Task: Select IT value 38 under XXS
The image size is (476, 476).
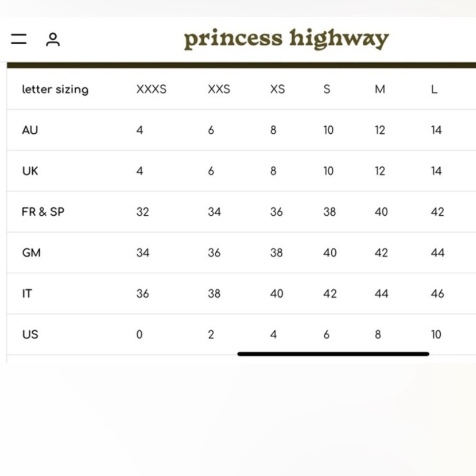Action: (214, 294)
